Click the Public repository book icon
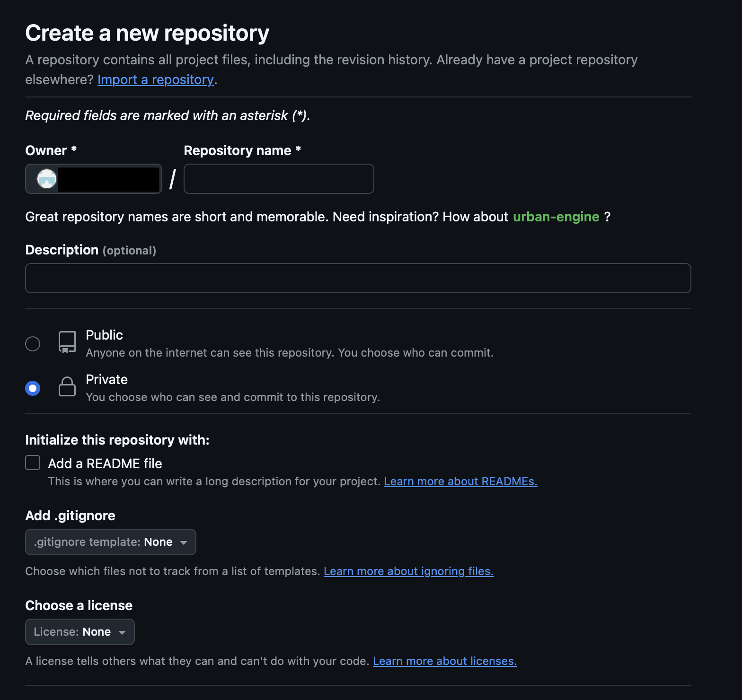The width and height of the screenshot is (742, 700). click(67, 342)
